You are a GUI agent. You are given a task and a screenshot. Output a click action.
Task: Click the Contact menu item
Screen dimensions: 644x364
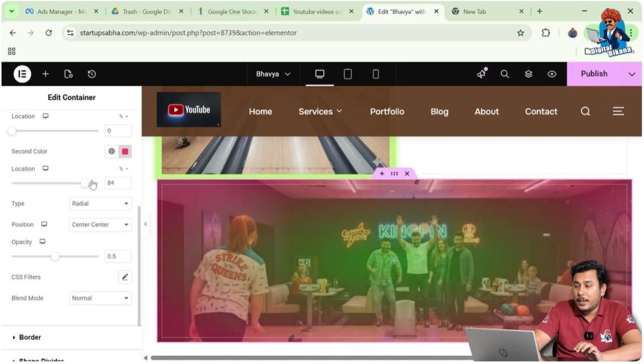[541, 111]
